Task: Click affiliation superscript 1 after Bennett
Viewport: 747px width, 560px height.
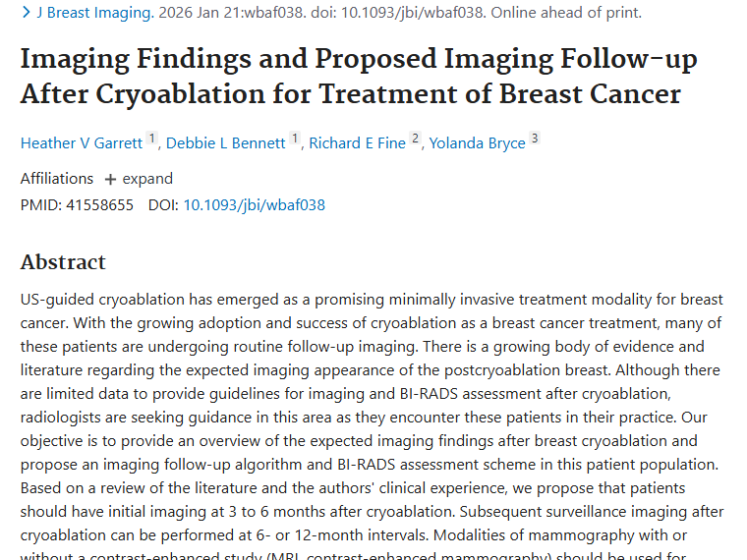Action: [x=295, y=140]
